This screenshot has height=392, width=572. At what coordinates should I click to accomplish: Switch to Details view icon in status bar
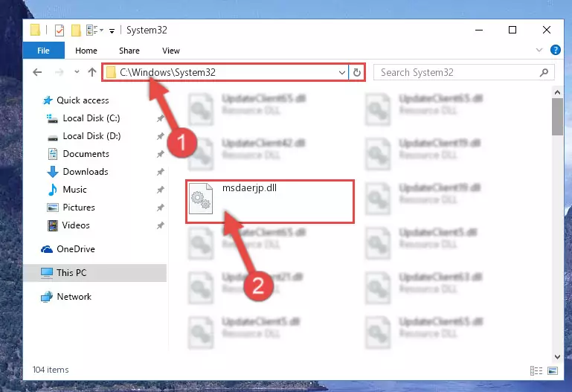pyautogui.click(x=536, y=371)
